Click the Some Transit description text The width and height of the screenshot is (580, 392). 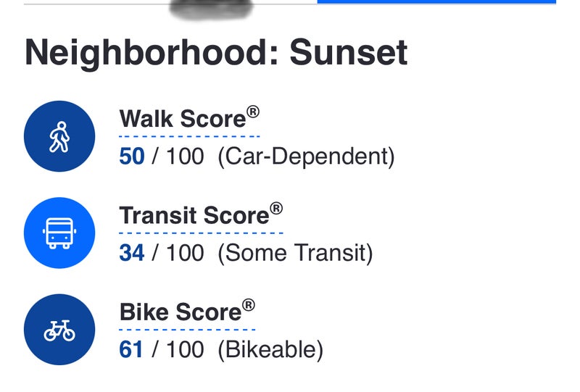[x=295, y=254]
